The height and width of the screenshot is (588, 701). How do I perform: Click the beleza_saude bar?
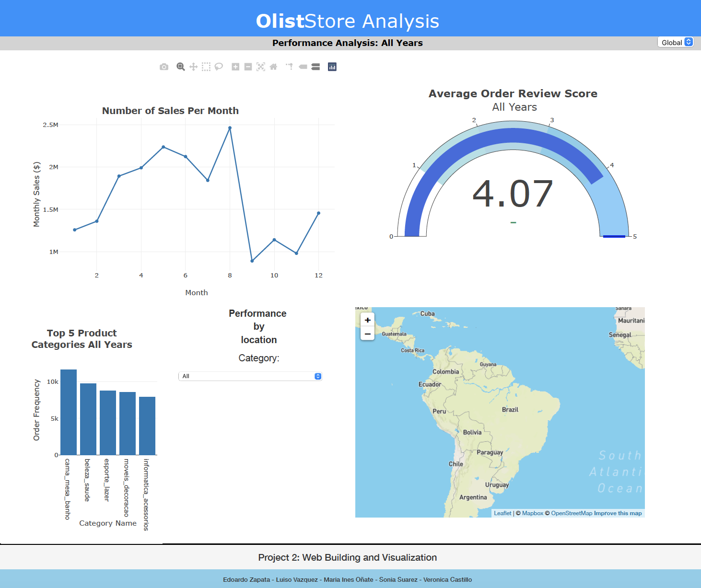[88, 419]
